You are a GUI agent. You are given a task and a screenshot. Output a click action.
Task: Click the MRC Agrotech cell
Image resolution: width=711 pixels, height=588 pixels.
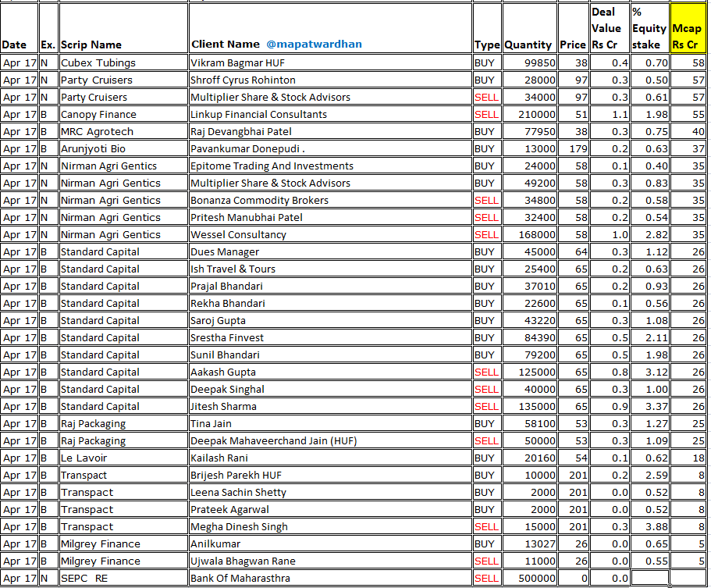(x=123, y=131)
